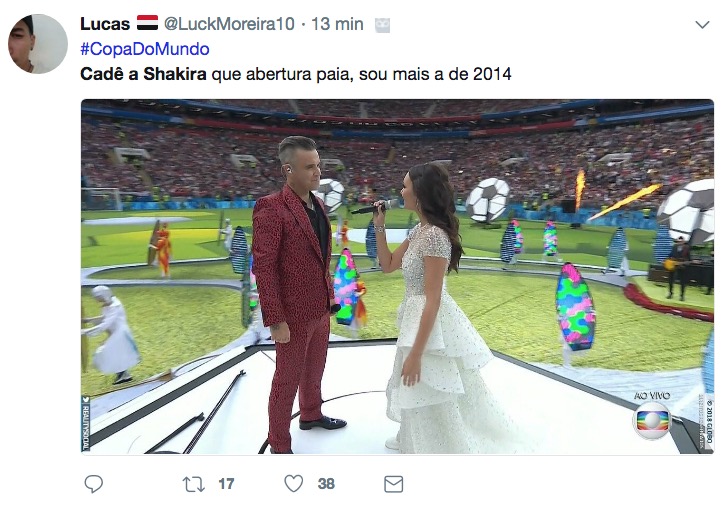The height and width of the screenshot is (507, 728).
Task: Click the tweet text about Shakira
Action: tap(296, 74)
